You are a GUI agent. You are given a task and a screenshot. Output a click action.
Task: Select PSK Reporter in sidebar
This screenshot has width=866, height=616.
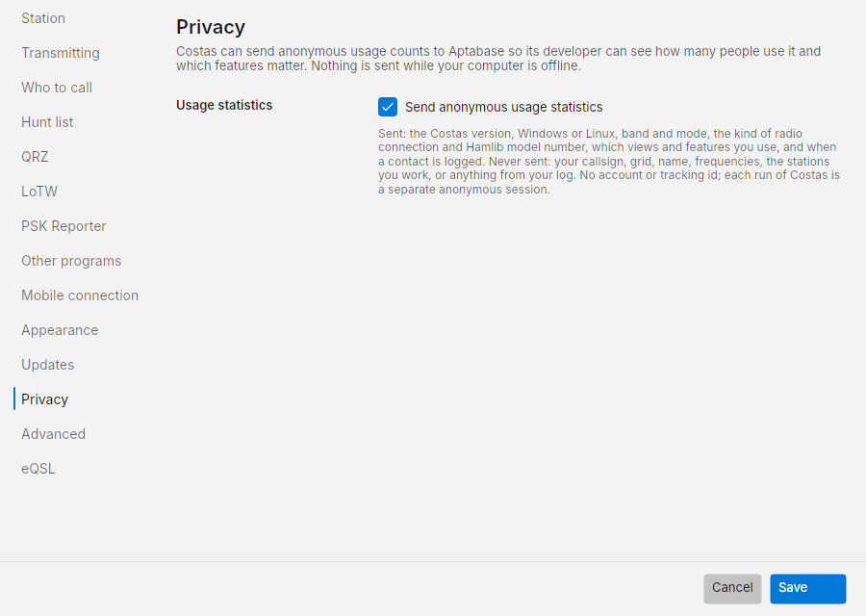(x=64, y=226)
